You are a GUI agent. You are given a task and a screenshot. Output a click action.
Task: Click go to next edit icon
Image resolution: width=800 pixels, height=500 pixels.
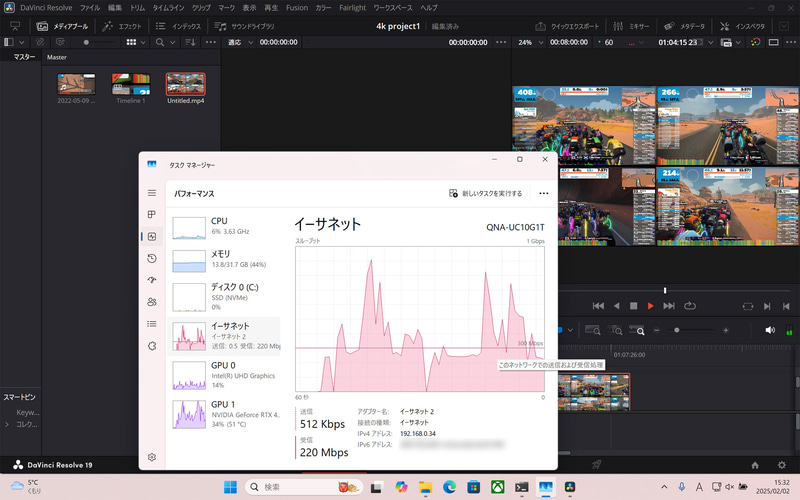[767, 306]
